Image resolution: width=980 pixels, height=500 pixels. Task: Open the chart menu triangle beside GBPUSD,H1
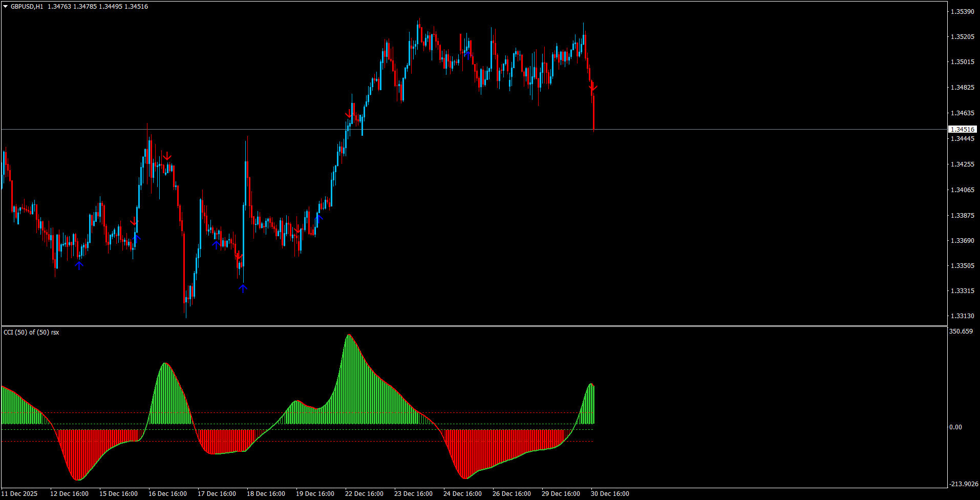click(5, 7)
